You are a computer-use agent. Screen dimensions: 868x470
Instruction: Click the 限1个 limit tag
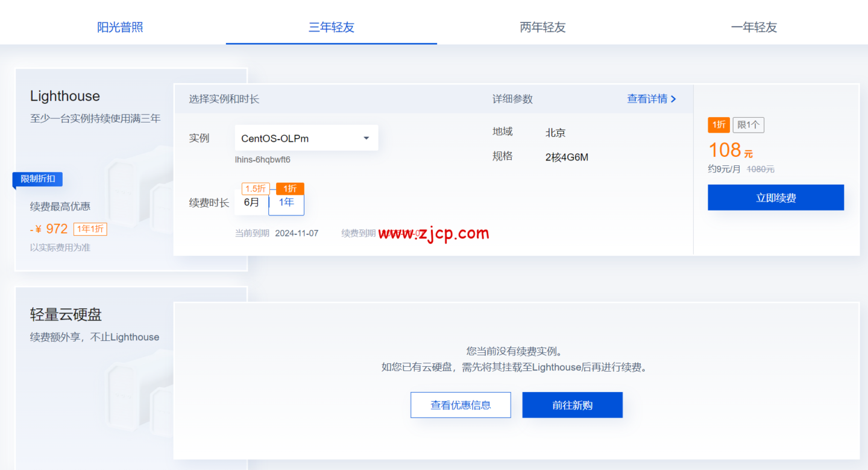[748, 125]
